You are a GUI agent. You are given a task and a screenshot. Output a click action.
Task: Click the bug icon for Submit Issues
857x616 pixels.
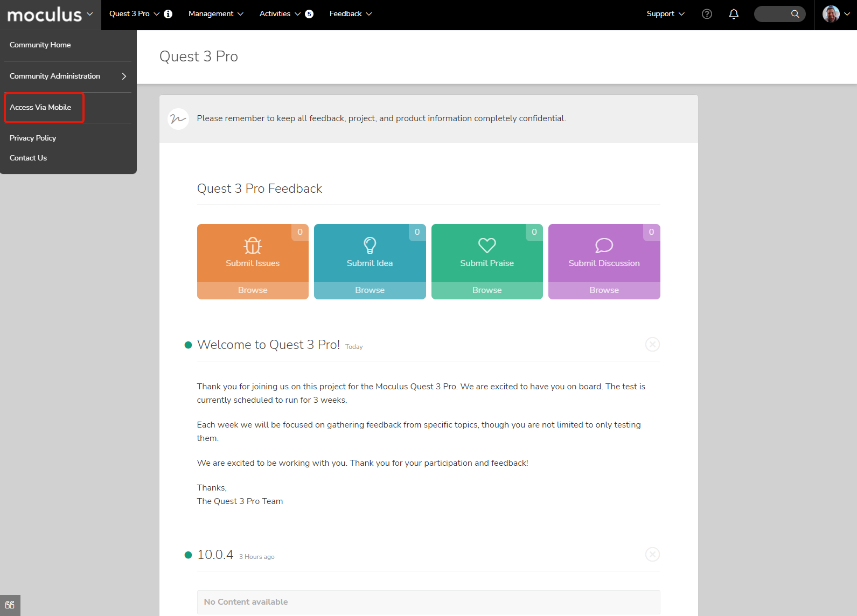click(x=253, y=246)
